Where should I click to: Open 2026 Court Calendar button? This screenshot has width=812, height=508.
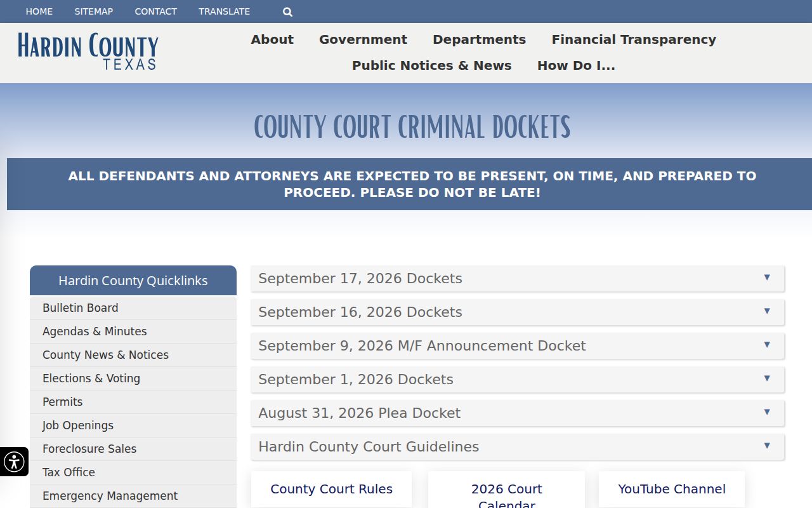506,490
